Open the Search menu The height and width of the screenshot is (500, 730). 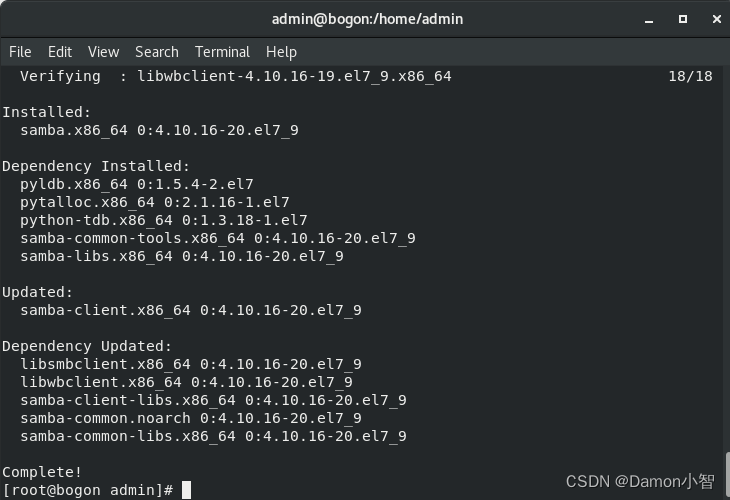(157, 52)
